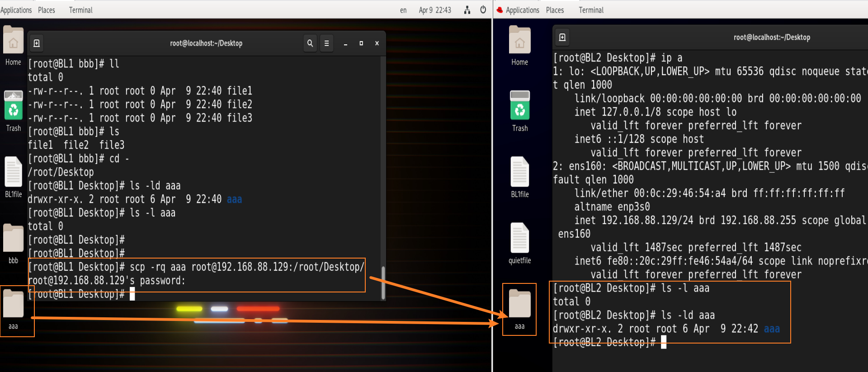868x372 pixels.
Task: Click left terminal title root@localhost:~/Desktop
Action: click(x=206, y=43)
